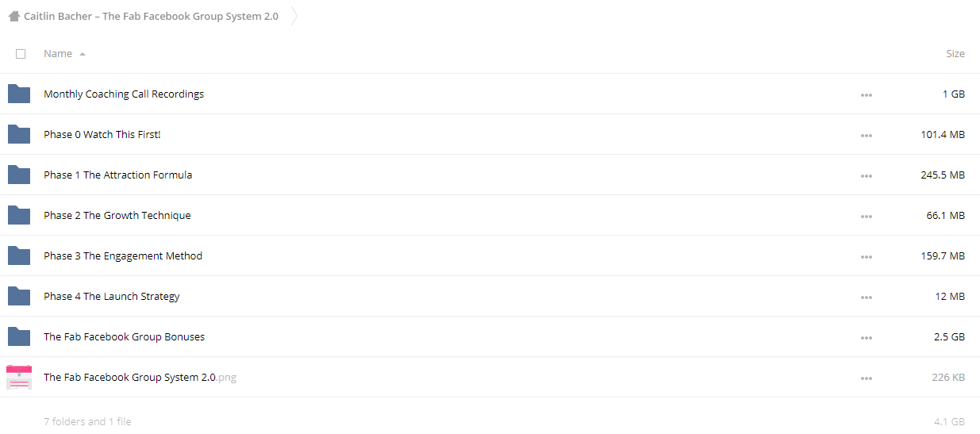Click The Fab Facebook Group Bonuses folder icon
Screen dimensions: 980x434
coord(19,336)
